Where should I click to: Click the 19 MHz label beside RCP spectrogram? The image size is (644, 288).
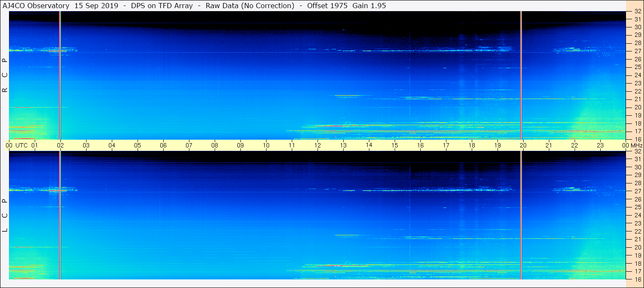(637, 115)
